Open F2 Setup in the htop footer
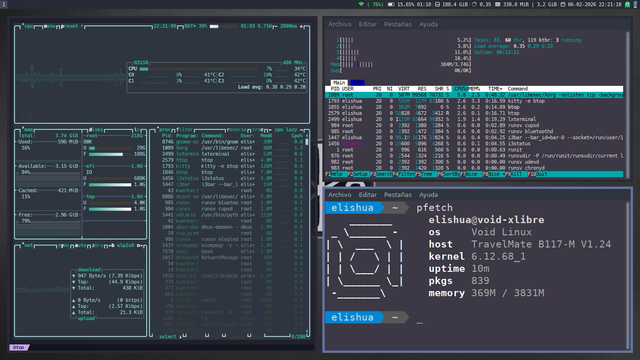The width and height of the screenshot is (640, 360). pos(358,174)
